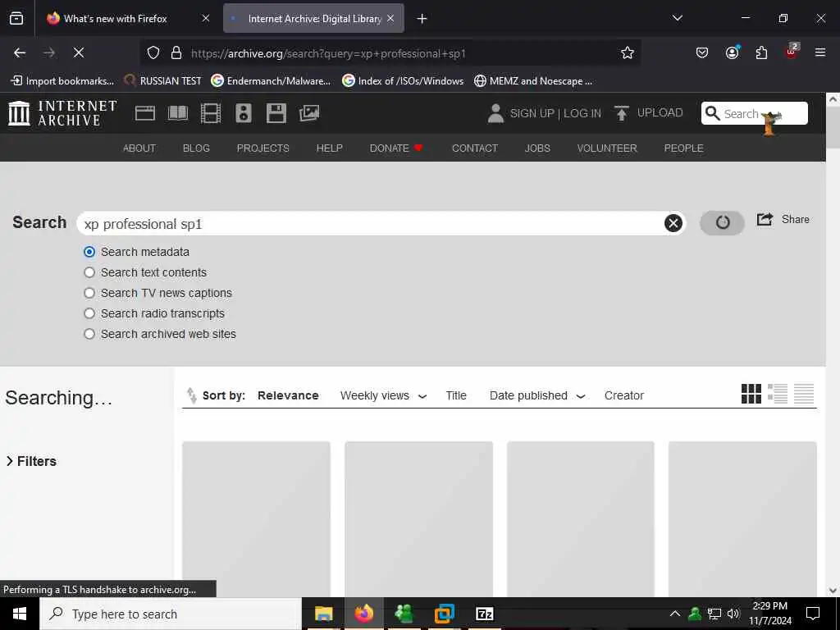The width and height of the screenshot is (840, 630).
Task: Stop loading the page
Action: coord(78,52)
